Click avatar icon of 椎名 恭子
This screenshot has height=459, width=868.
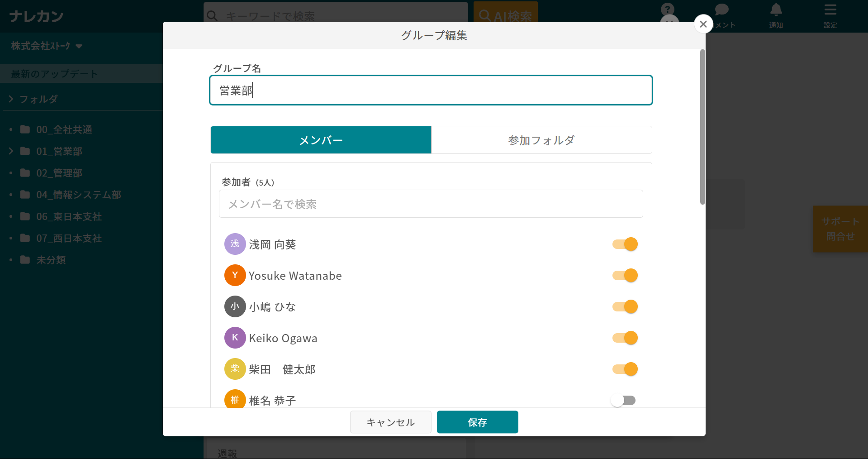click(235, 399)
